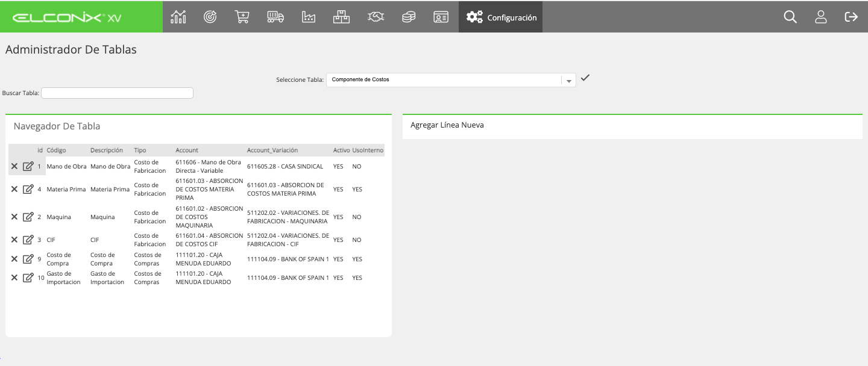Delete the Mano de Obra row
The width and height of the screenshot is (868, 366).
14,166
